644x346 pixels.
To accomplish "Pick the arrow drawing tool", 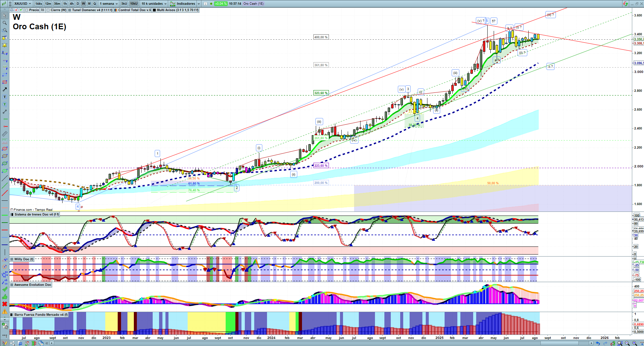I will tap(5, 89).
